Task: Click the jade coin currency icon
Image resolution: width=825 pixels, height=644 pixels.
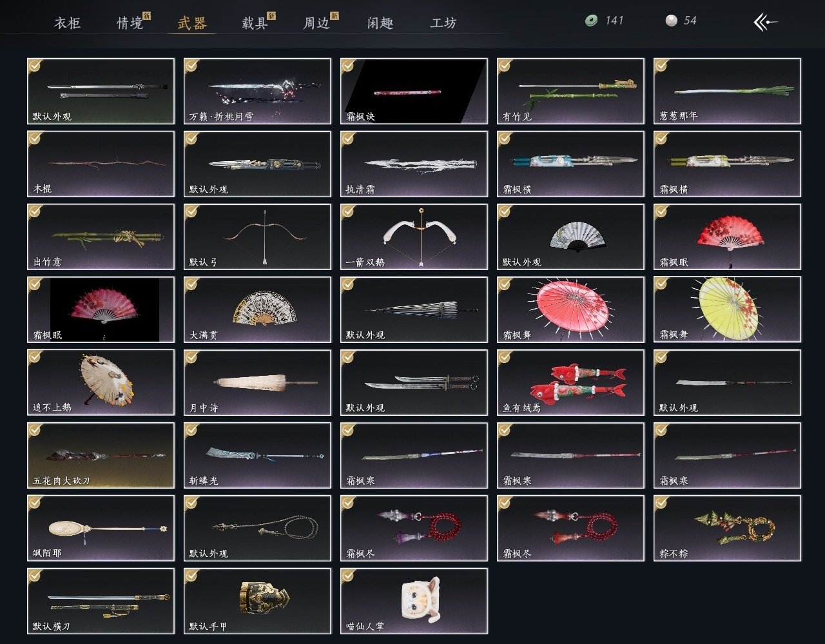Action: coord(591,21)
